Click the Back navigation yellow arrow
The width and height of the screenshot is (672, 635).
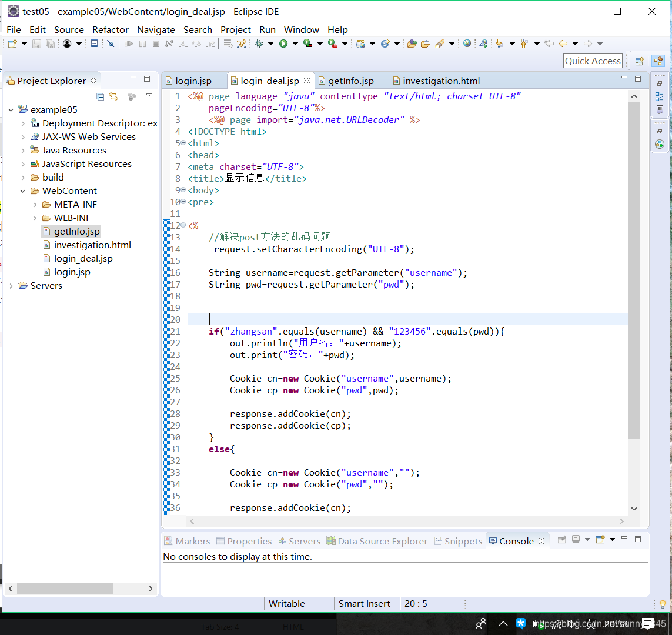[563, 44]
